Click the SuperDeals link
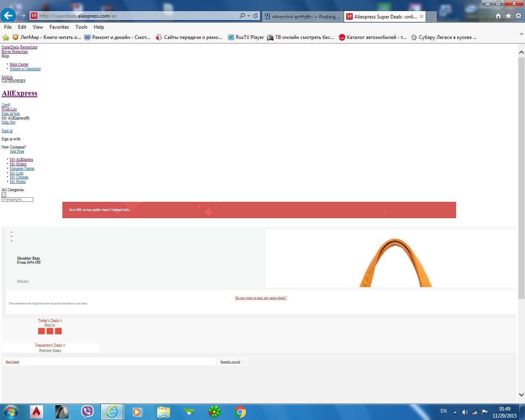The height and width of the screenshot is (420, 525). pos(10,47)
